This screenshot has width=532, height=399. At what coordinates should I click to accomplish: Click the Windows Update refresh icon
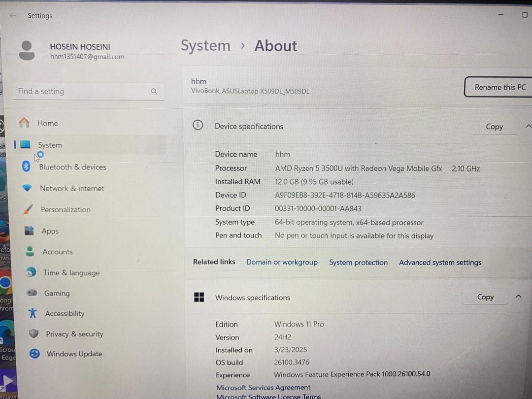(34, 354)
